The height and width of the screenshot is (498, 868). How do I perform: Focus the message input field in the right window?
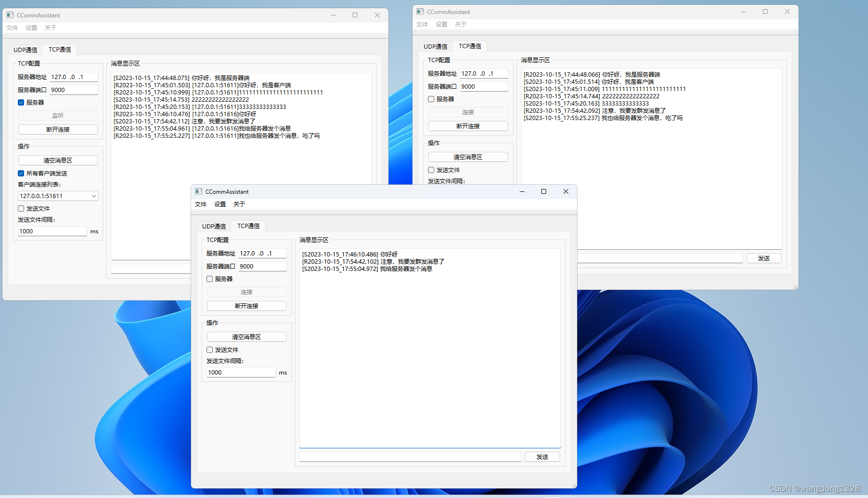(660, 258)
